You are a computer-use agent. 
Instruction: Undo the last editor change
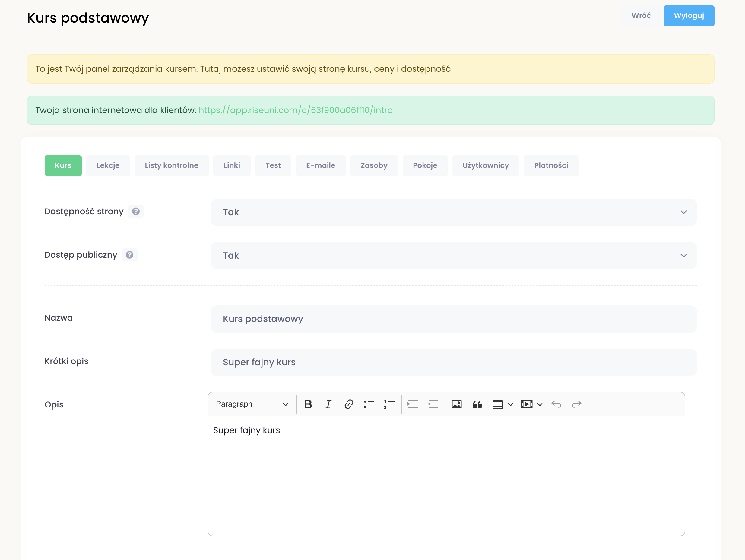tap(556, 404)
